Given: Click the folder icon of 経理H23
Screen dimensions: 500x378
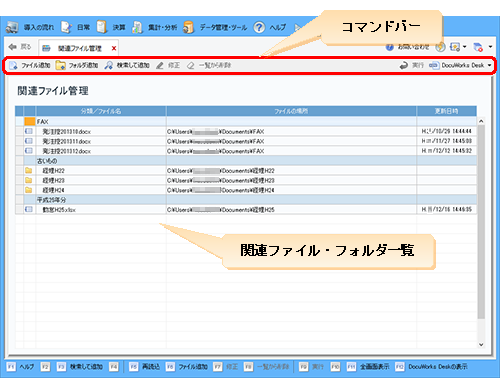Looking at the screenshot, I should pyautogui.click(x=29, y=180).
